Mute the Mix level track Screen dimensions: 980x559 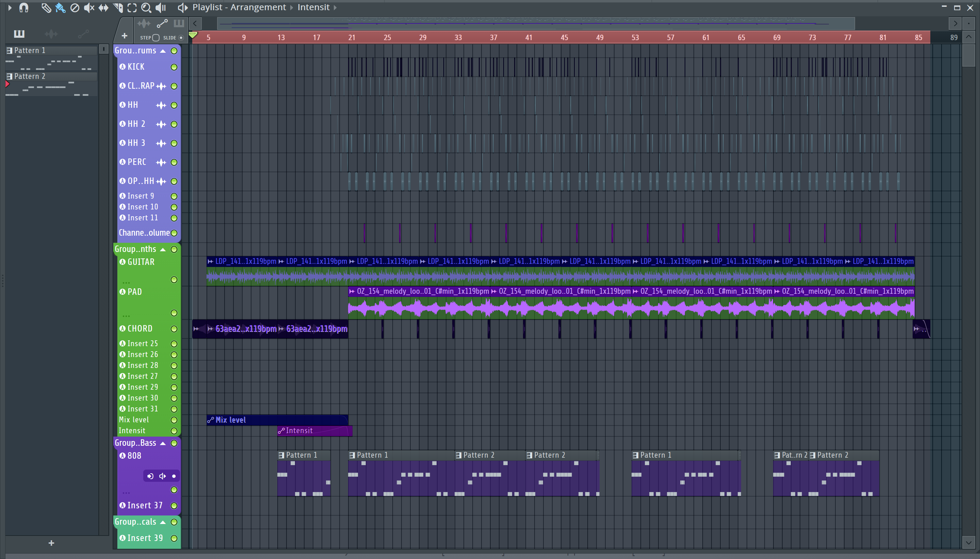coord(174,420)
